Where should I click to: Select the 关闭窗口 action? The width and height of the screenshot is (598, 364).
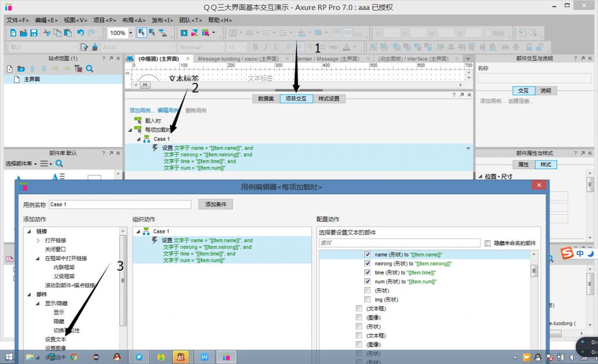coord(55,250)
